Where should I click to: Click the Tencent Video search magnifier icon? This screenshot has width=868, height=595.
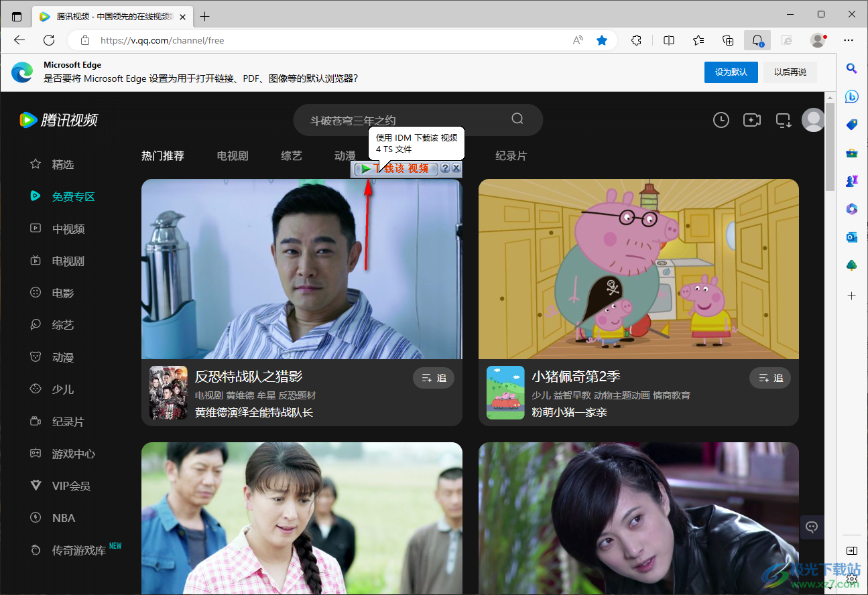pyautogui.click(x=517, y=119)
